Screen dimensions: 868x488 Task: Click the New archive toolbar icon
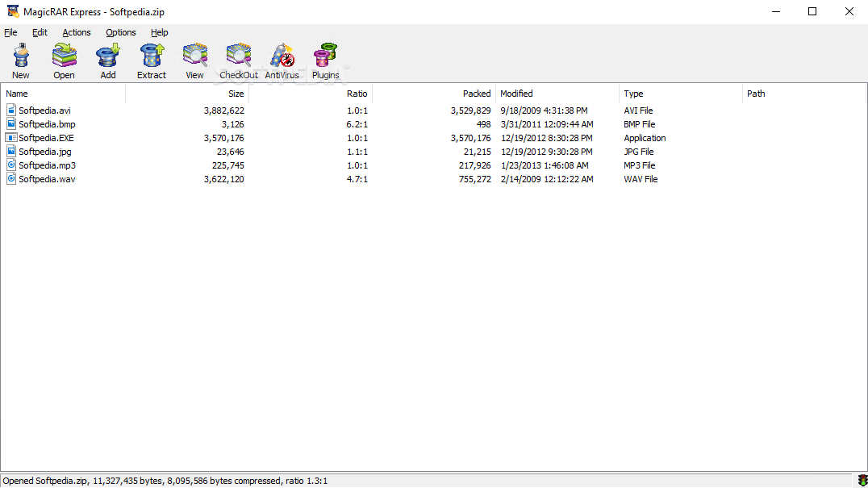(x=21, y=56)
